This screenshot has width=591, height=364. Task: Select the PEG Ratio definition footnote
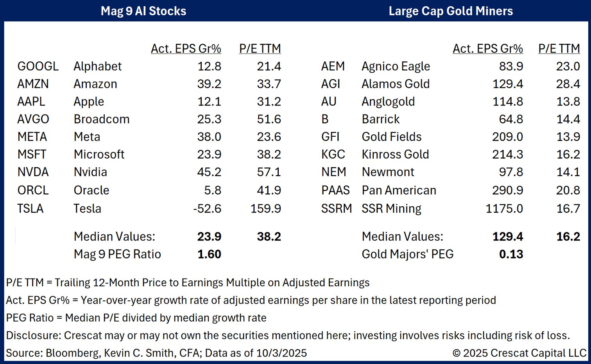click(136, 318)
